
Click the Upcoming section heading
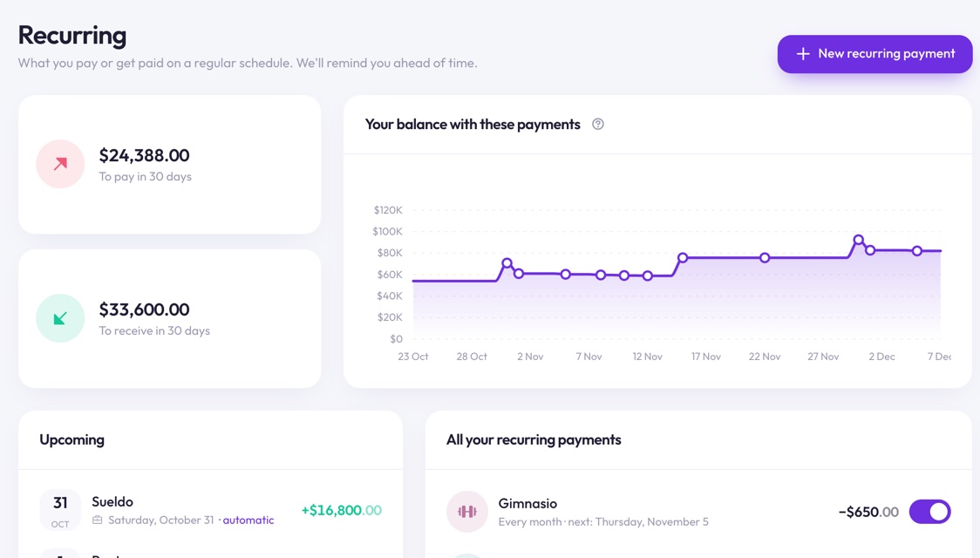coord(71,440)
